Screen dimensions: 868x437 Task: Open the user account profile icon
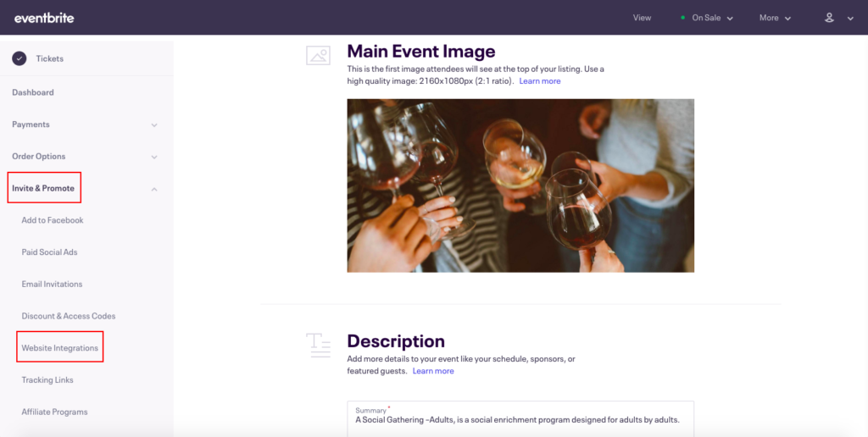pyautogui.click(x=829, y=18)
